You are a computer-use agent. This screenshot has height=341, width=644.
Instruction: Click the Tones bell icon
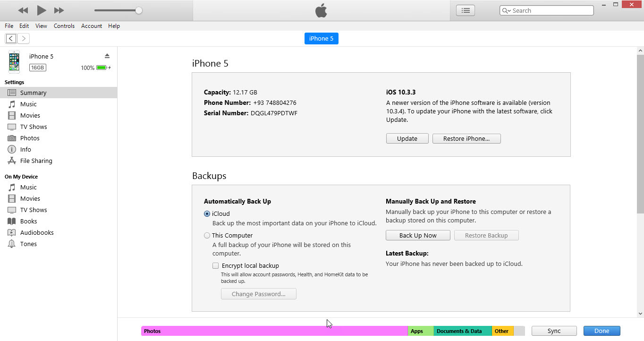[x=12, y=244]
